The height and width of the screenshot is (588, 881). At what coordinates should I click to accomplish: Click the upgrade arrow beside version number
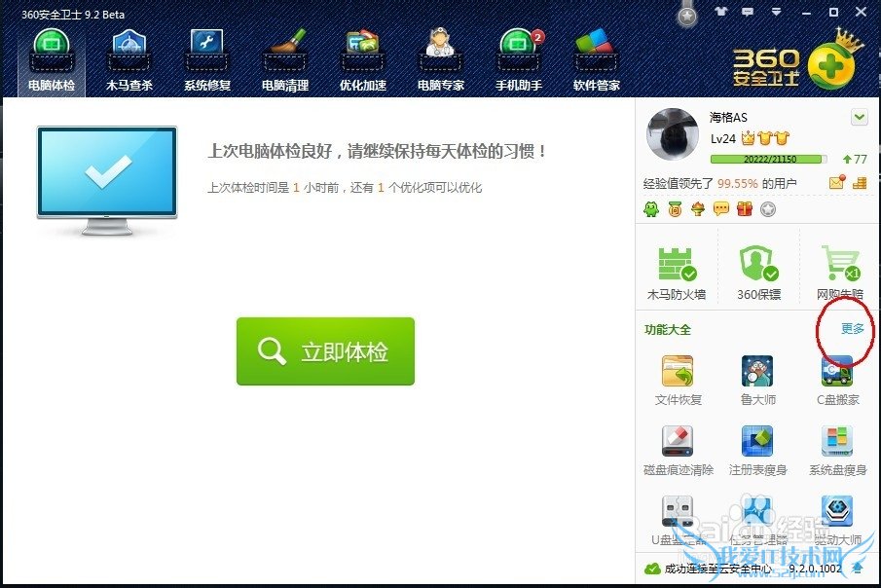(857, 569)
